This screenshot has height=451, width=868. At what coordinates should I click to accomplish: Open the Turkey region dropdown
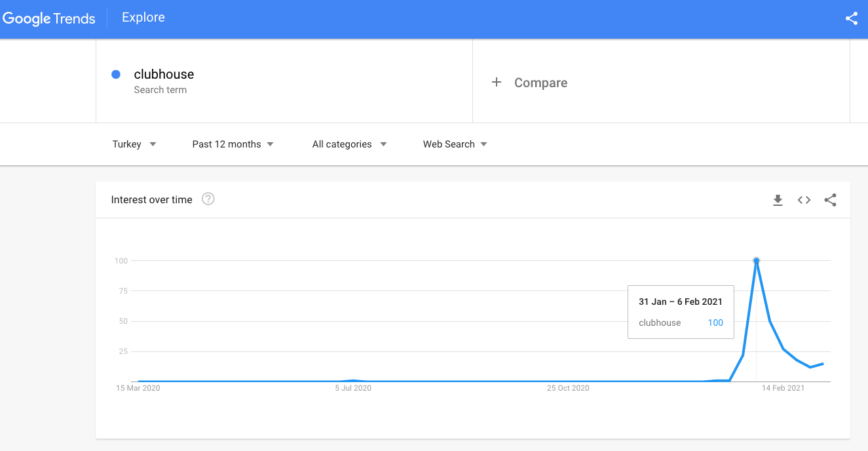[x=134, y=144]
